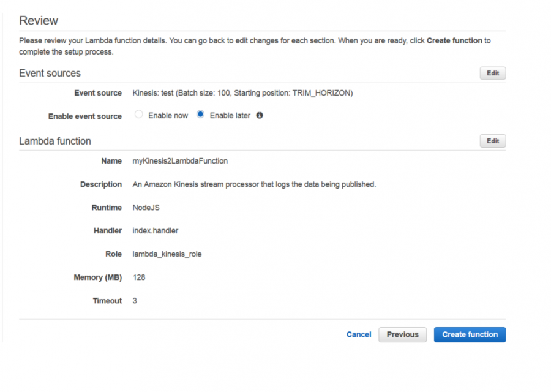Click the lambda_kinesis_role value
Viewport: 551px width, 392px height.
tap(167, 254)
